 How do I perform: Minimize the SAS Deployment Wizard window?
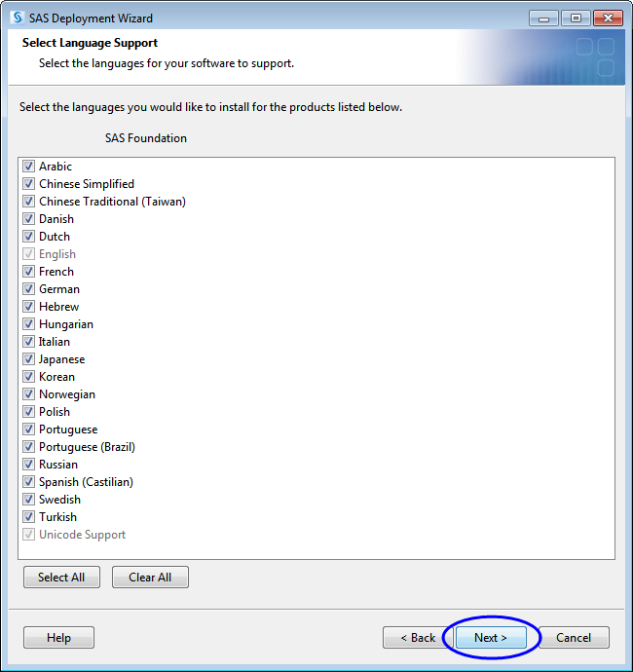point(543,19)
